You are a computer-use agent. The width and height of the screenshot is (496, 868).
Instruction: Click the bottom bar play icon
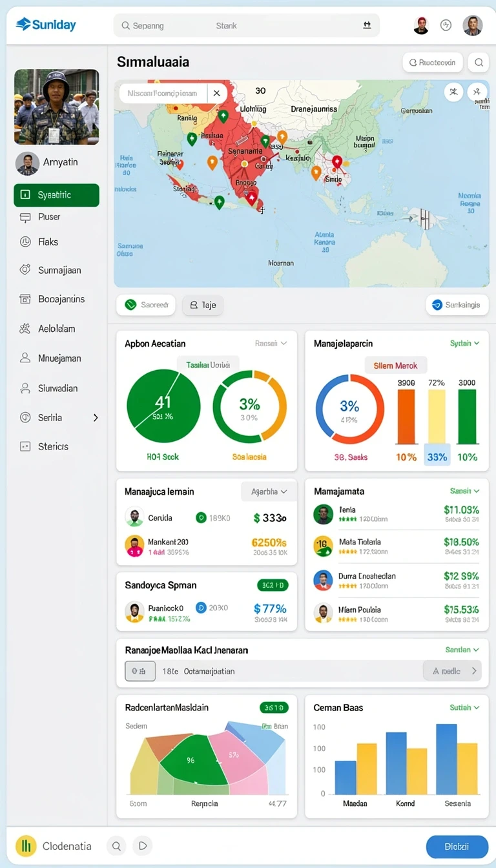tap(143, 846)
